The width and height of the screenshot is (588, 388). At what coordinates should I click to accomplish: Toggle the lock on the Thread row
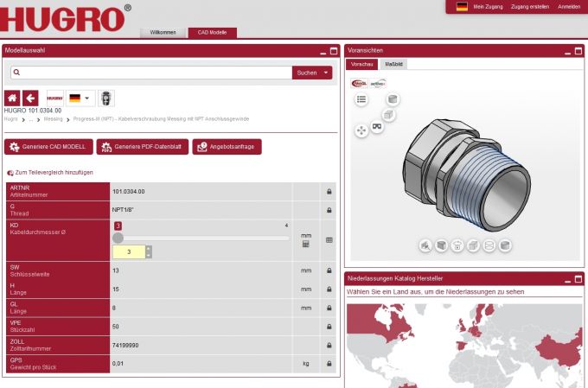click(x=329, y=210)
